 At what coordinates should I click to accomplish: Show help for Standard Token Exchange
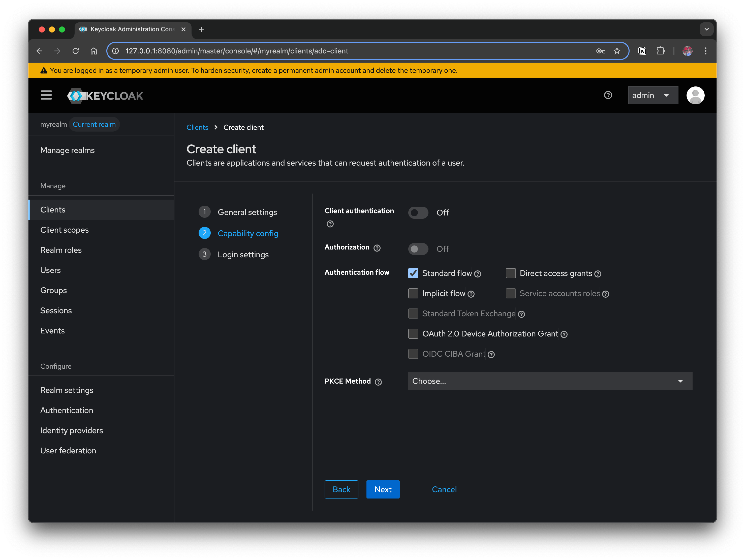[x=521, y=314]
